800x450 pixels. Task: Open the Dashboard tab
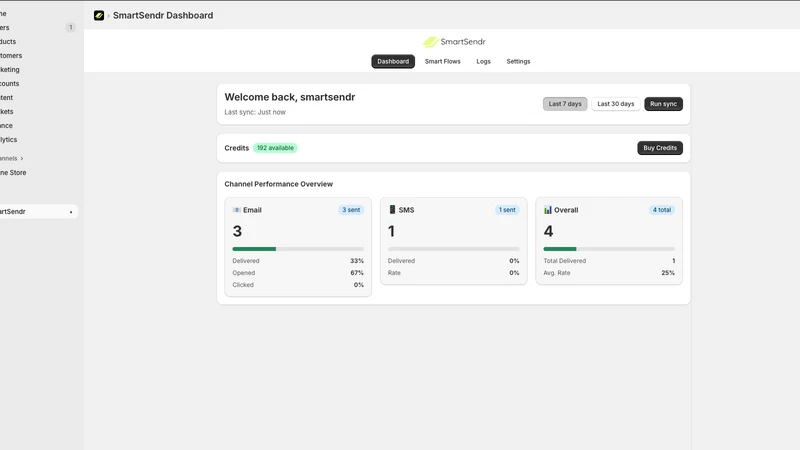(x=393, y=61)
